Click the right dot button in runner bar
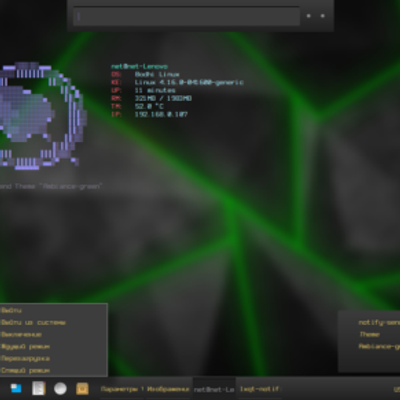400x400 pixels. pyautogui.click(x=322, y=16)
